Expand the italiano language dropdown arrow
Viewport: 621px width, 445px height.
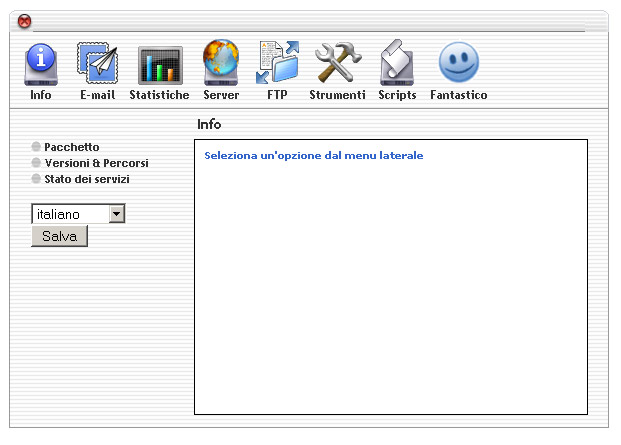click(116, 214)
